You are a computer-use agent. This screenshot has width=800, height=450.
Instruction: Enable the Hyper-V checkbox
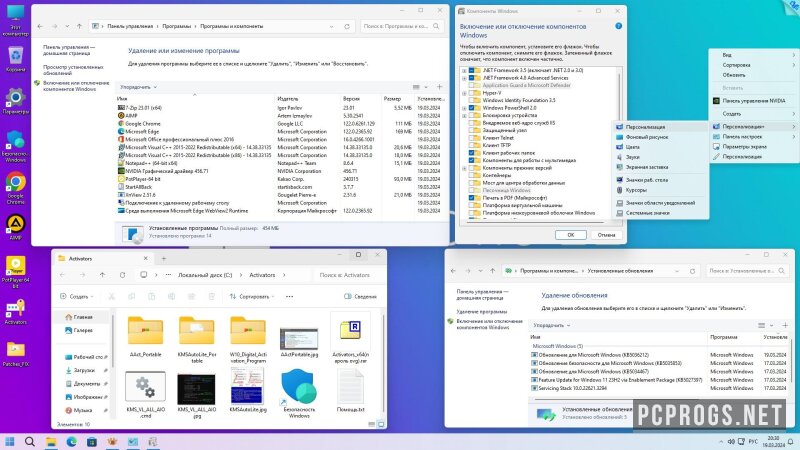click(x=471, y=93)
